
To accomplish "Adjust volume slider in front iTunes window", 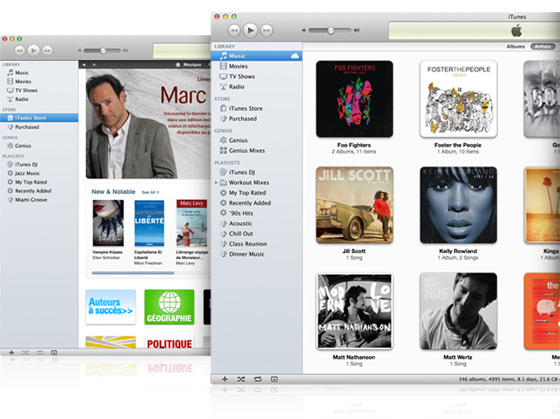I will (x=330, y=30).
